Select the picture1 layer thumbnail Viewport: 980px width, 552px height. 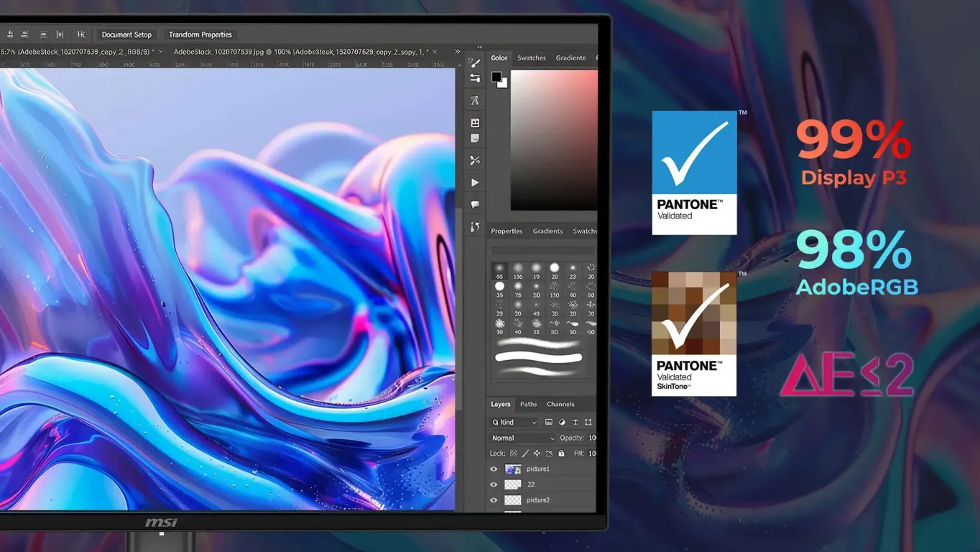[x=513, y=469]
